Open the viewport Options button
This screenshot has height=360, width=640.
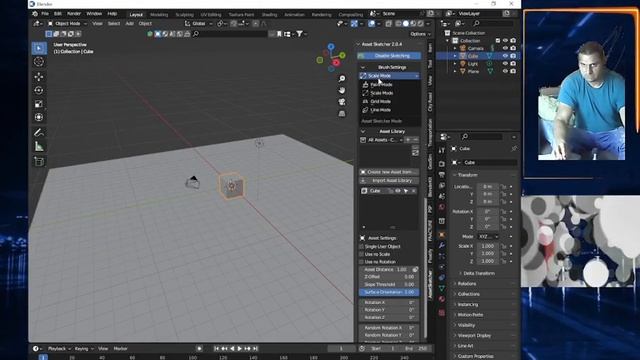click(420, 34)
